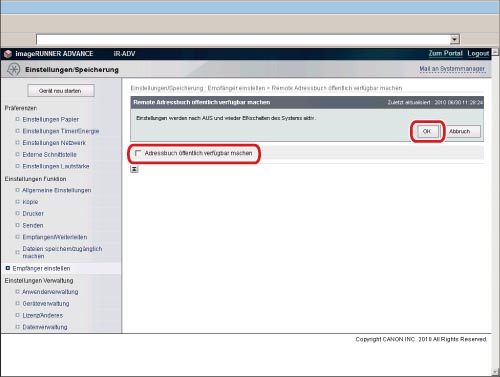
Task: Click the Einstellungen Verwaltung section heading
Action: pos(39,280)
